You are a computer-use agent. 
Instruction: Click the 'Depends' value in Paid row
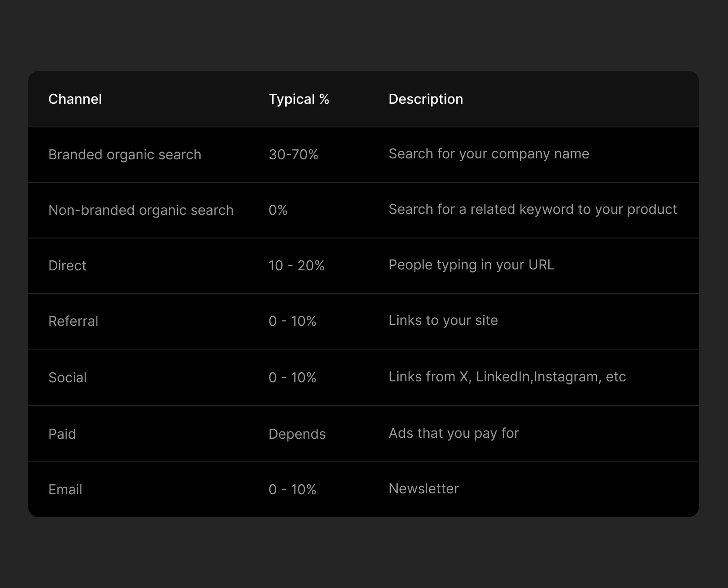pos(297,434)
